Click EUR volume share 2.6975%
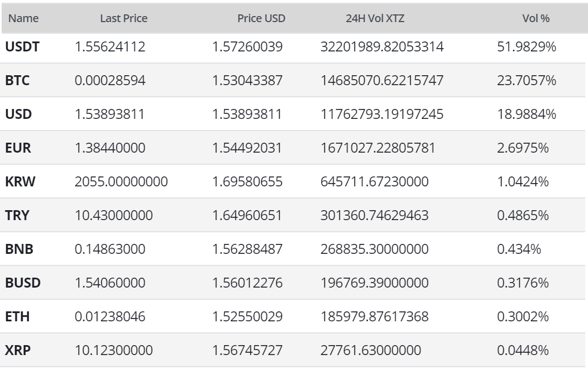The image size is (588, 370). pyautogui.click(x=523, y=148)
